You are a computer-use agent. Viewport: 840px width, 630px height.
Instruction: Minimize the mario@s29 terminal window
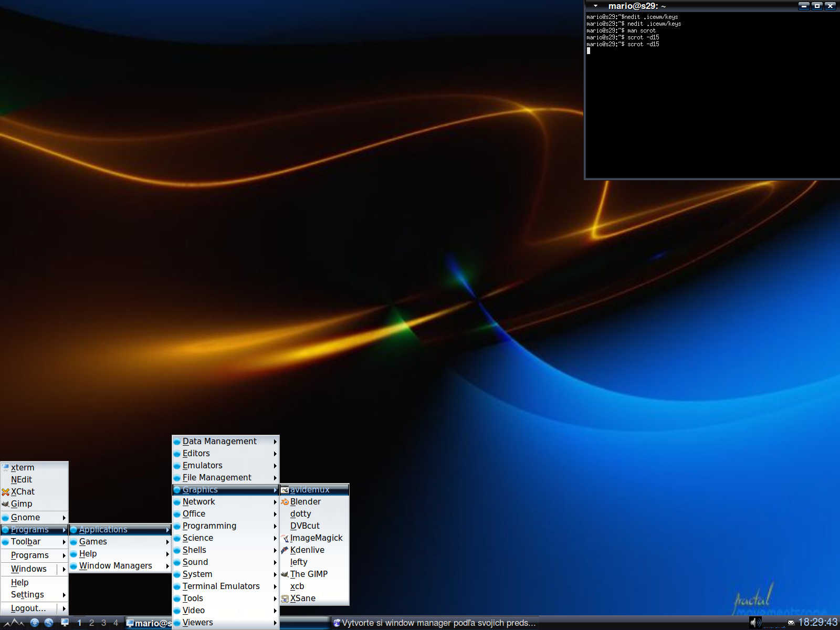click(804, 6)
